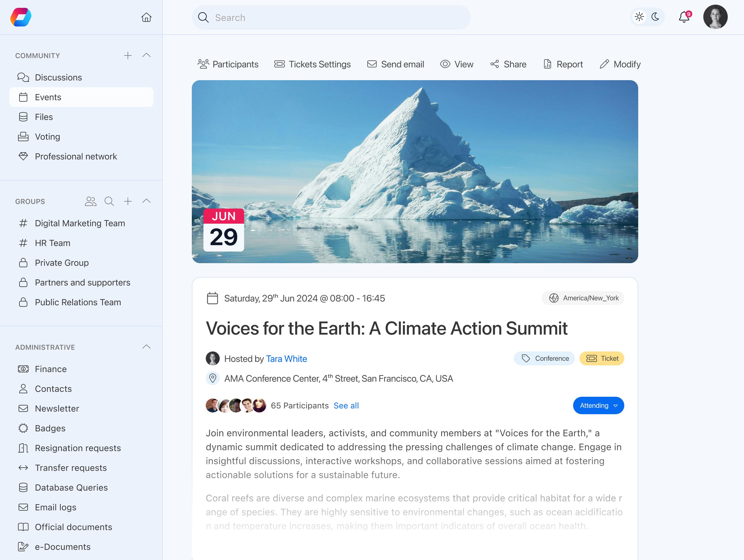Click the app logo icon
744x560 pixels.
[21, 17]
